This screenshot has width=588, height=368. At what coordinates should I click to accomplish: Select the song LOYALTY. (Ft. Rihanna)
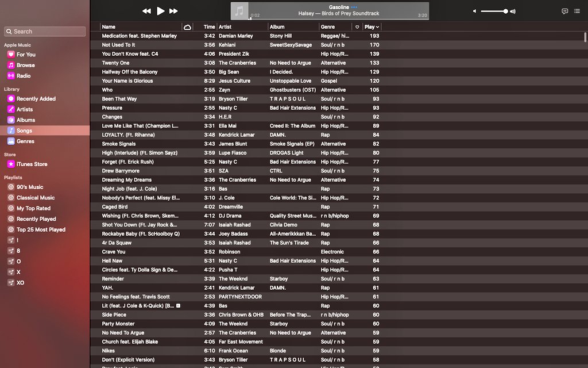pos(128,135)
